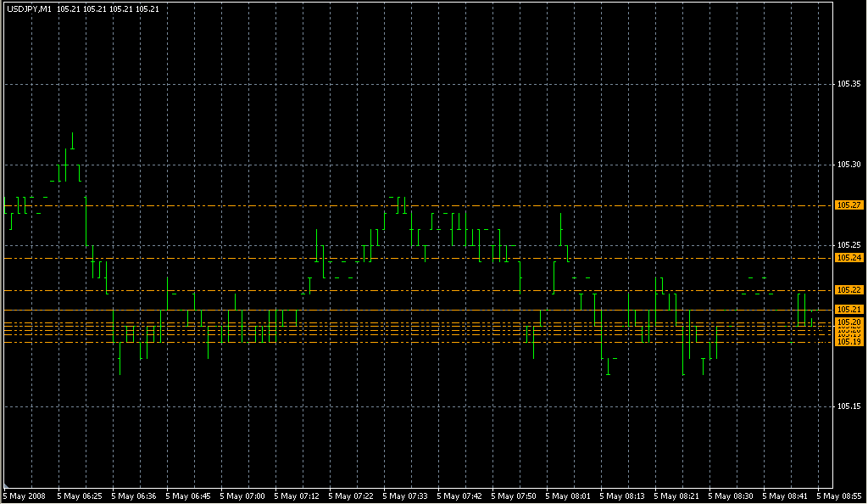Viewport: 868px width, 504px height.
Task: Select the orange 105.24 price tag
Action: click(849, 258)
